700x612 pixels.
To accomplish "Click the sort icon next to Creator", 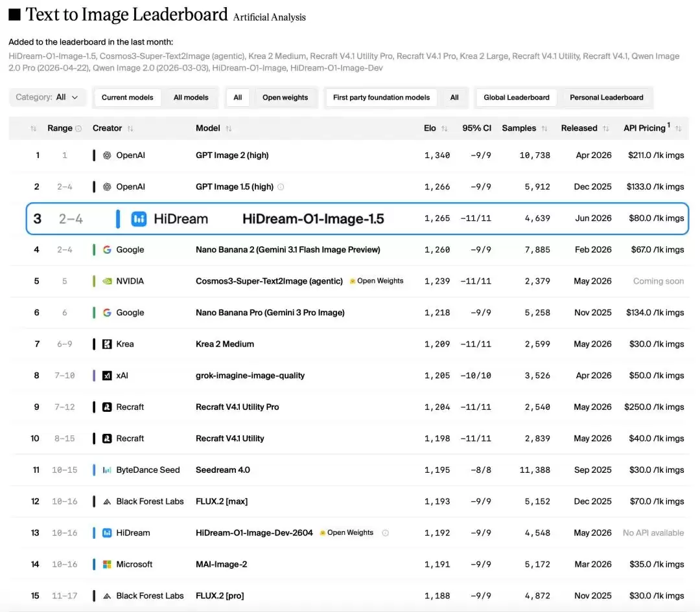I will (x=130, y=128).
